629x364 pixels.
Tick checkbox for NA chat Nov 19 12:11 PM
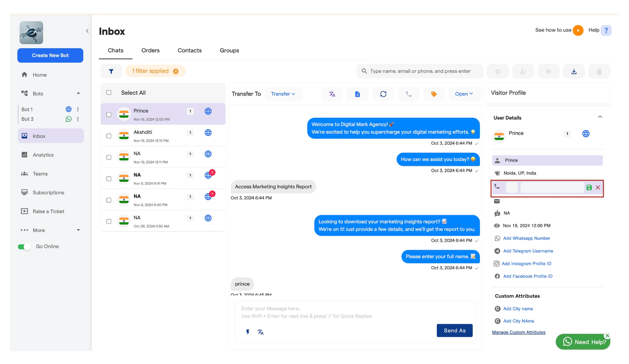109,157
